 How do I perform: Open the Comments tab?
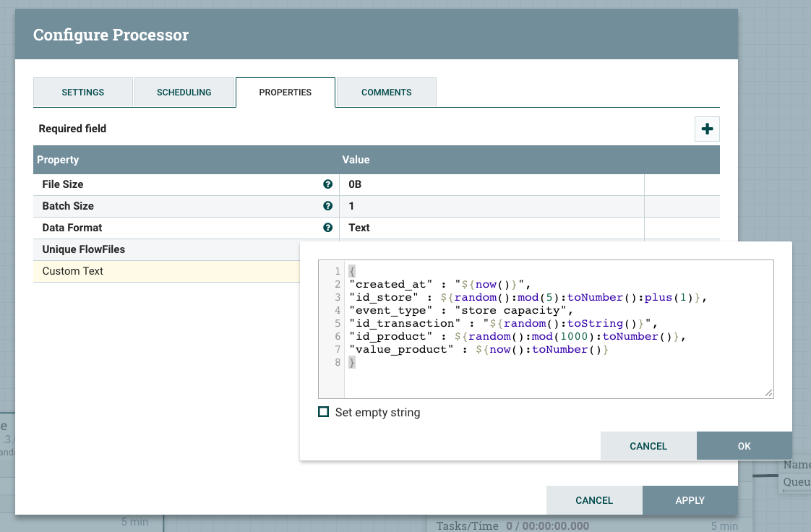(387, 93)
